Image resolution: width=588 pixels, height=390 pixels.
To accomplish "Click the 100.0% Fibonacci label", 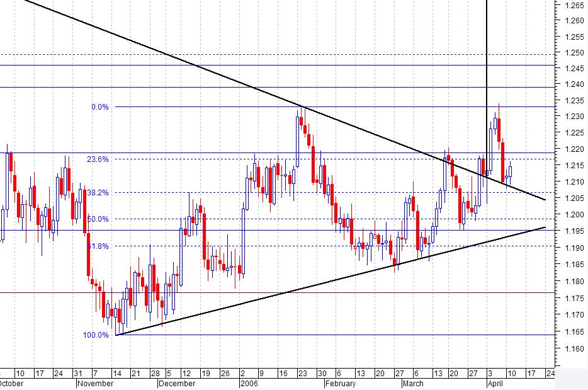I will 94,335.
